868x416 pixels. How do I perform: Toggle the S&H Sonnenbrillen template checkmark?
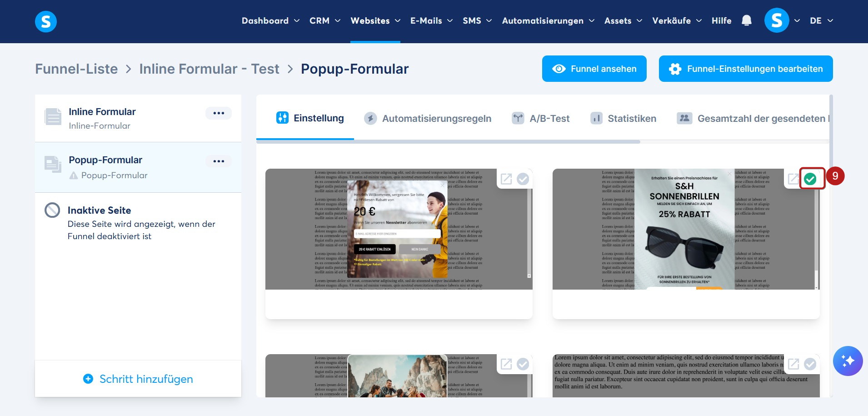point(810,179)
